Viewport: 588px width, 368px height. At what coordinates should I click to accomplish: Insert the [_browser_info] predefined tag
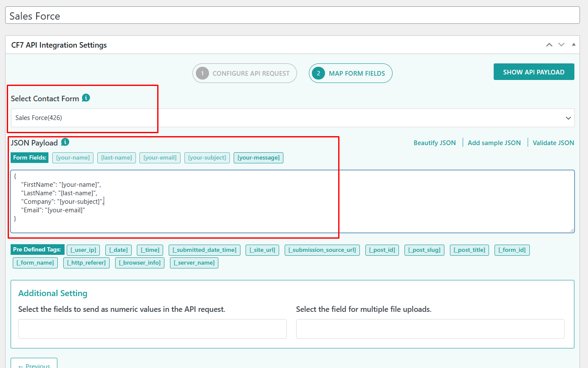click(140, 262)
